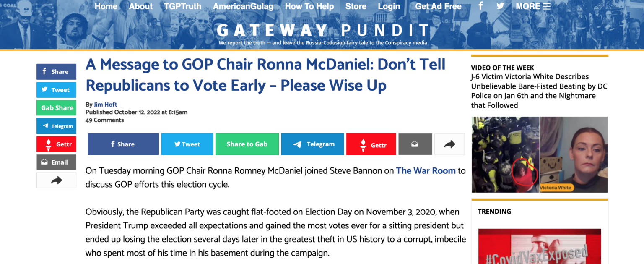The height and width of the screenshot is (264, 644).
Task: Go to the Store page
Action: click(x=356, y=6)
